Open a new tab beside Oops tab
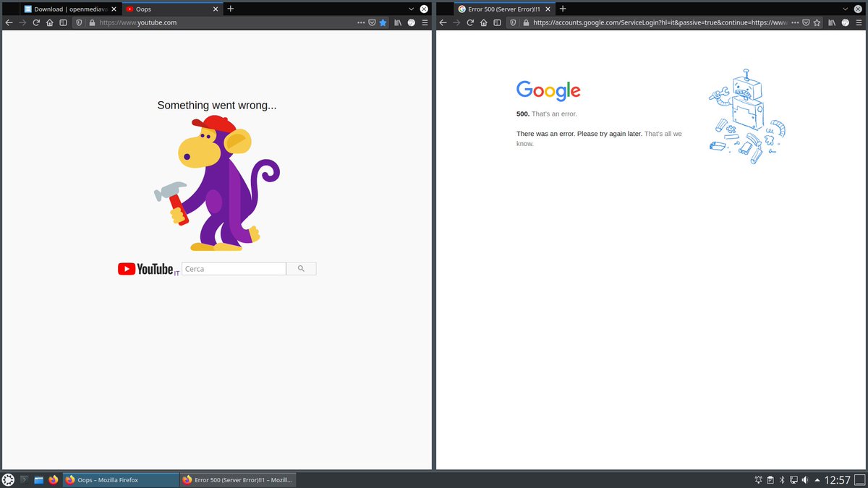The height and width of the screenshot is (488, 868). (231, 9)
